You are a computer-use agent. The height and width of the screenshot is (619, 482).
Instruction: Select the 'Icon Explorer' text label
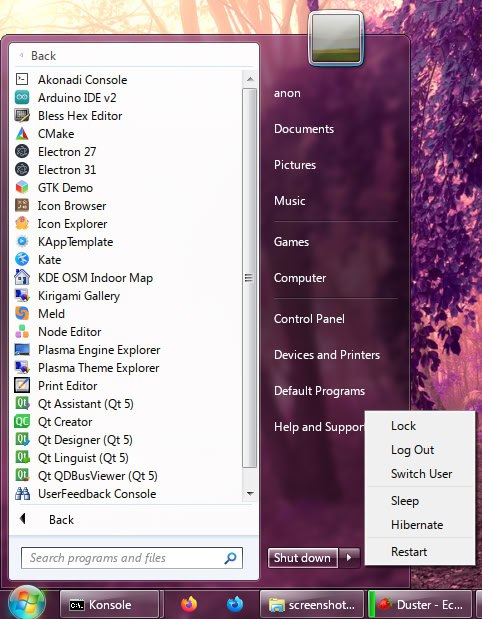point(73,224)
